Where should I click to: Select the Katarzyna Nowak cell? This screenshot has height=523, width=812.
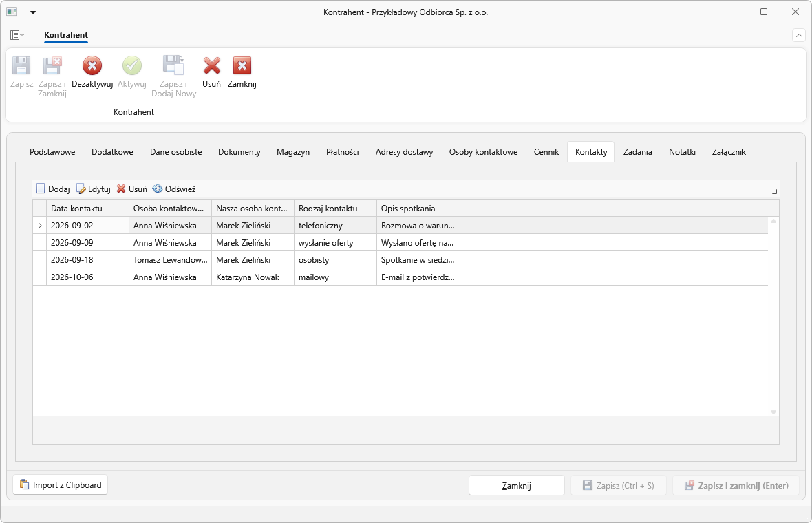(253, 277)
